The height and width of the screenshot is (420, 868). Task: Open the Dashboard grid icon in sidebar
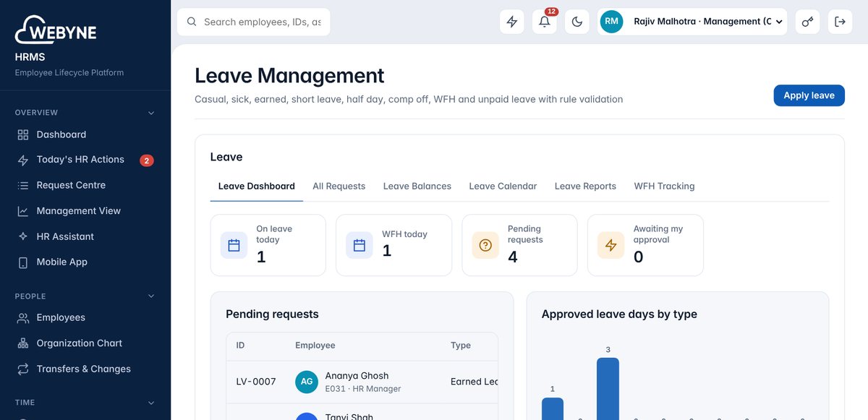coord(23,134)
